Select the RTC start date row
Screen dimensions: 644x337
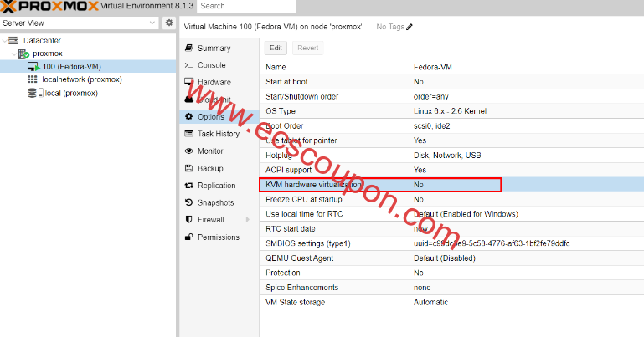coord(451,229)
